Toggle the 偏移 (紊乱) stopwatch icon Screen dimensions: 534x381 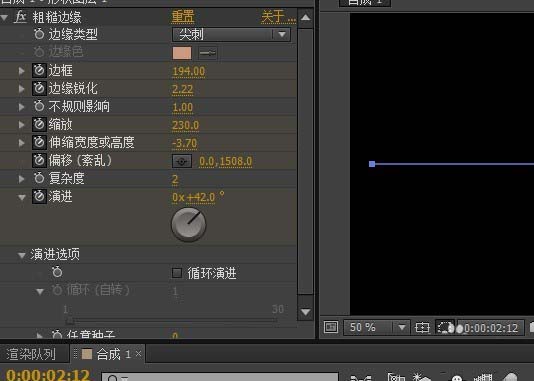(39, 160)
